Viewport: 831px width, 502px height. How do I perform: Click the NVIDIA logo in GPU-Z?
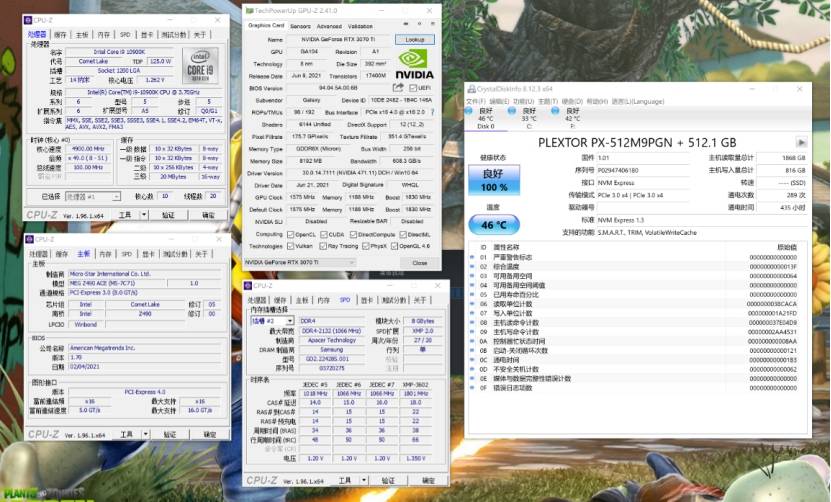pyautogui.click(x=414, y=65)
